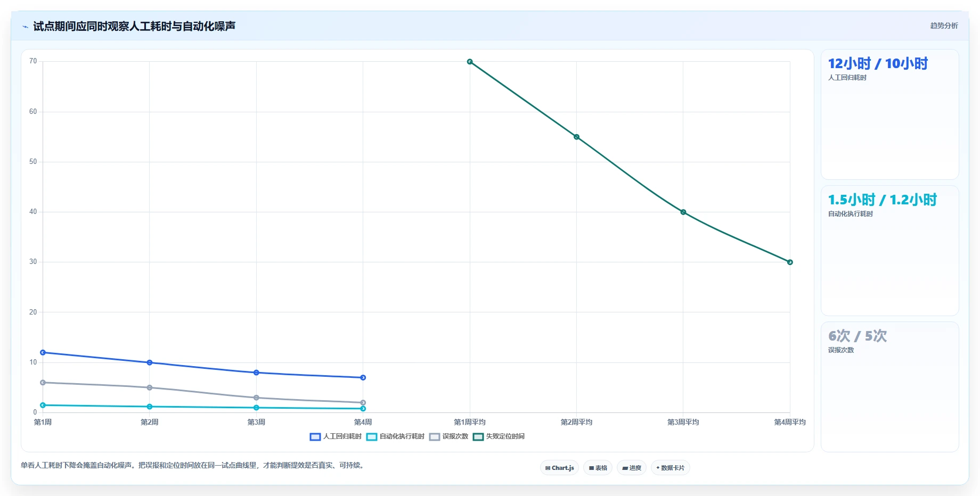
Task: Click the 第3周平均 axis label
Action: [x=683, y=422]
